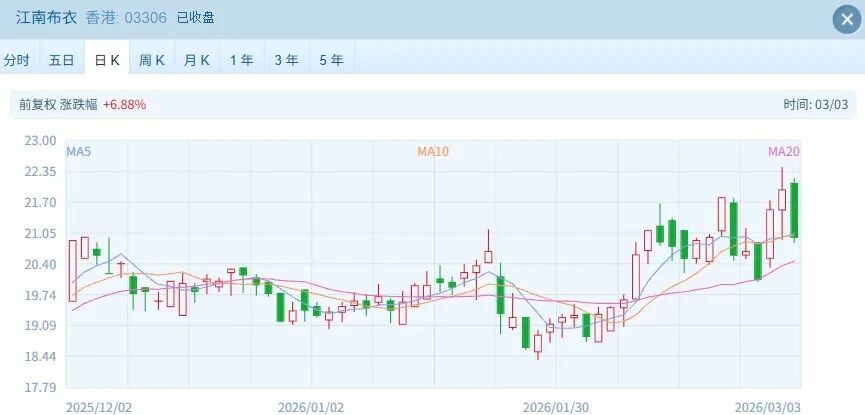The width and height of the screenshot is (865, 415).
Task: Click the 已收盘 market status
Action: tap(195, 18)
